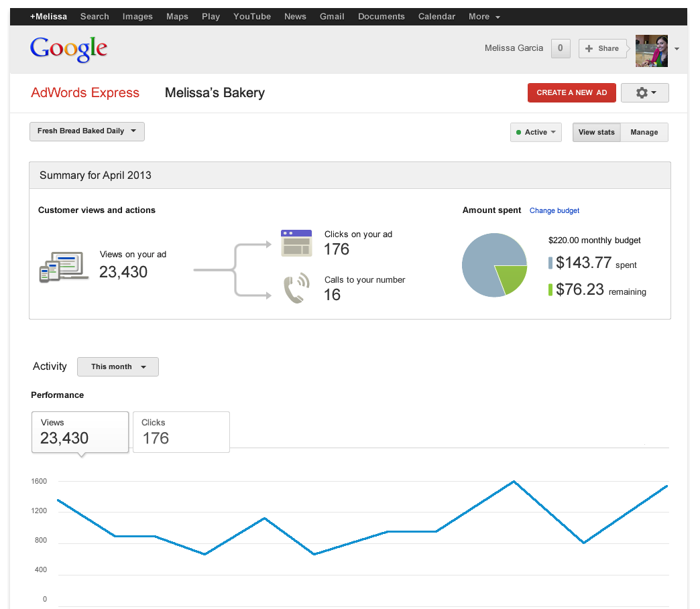
Task: Click the Activity section label
Action: [50, 366]
